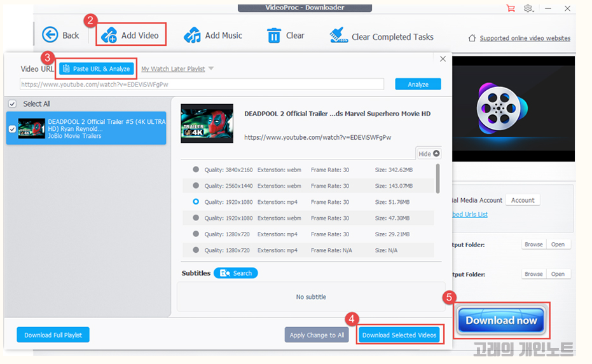Click the Download now button
Screen dimensions: 592x364
click(x=501, y=320)
